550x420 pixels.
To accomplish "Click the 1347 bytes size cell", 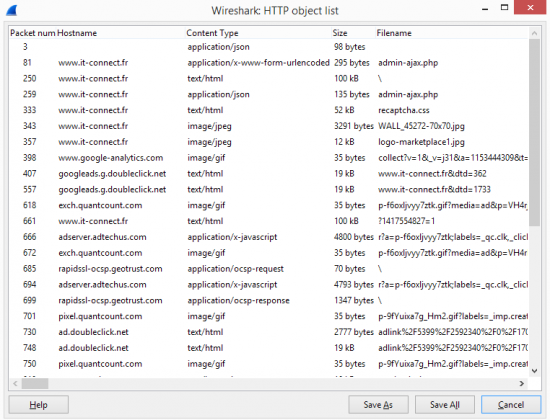I will (x=354, y=300).
